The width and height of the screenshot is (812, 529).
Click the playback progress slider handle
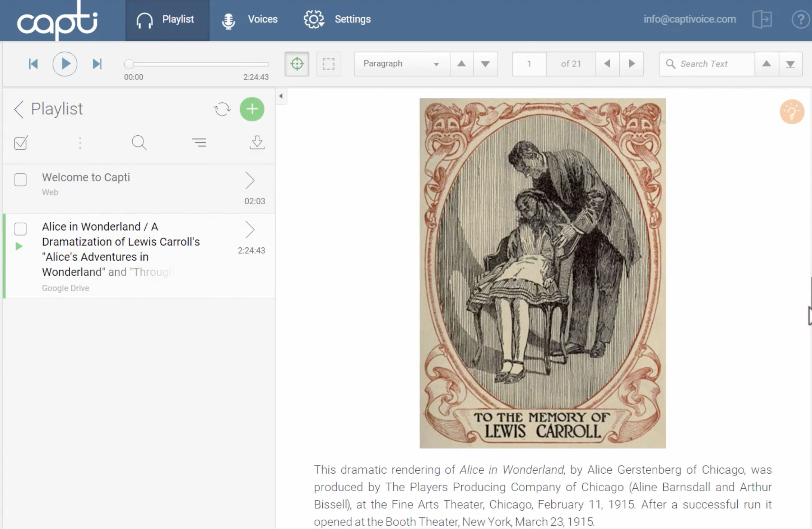[128, 64]
